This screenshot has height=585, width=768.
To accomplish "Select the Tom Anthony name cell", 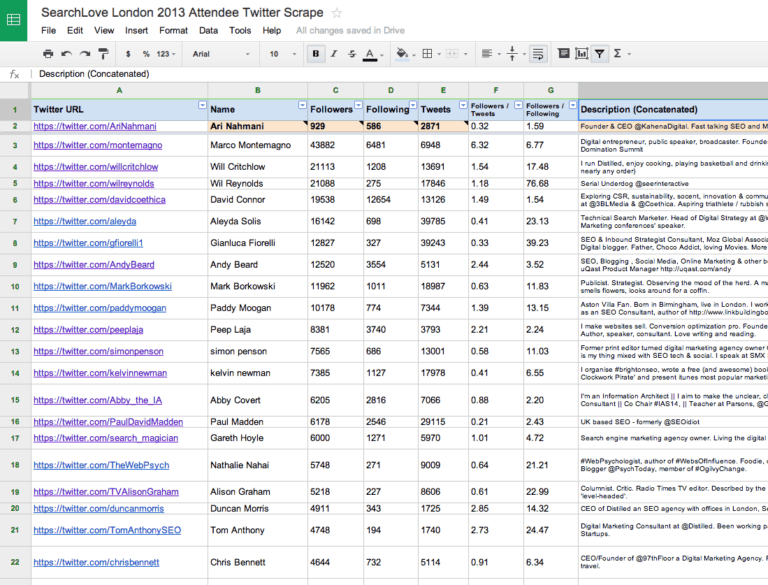I will point(258,530).
